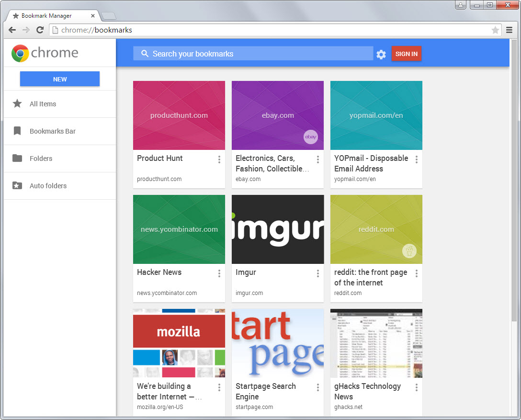Click the Folders folder icon
This screenshot has width=521, height=420.
coord(17,158)
